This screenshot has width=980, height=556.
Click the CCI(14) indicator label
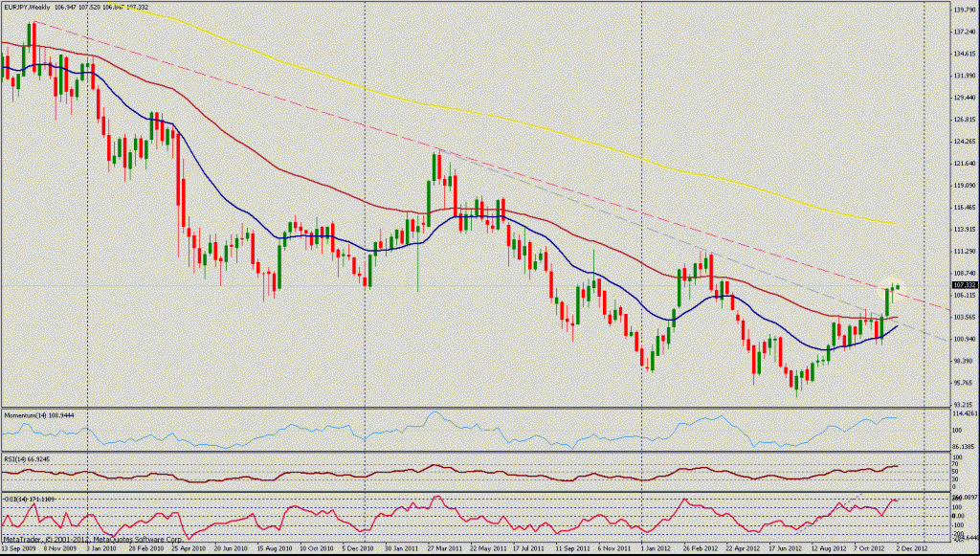coord(29,499)
